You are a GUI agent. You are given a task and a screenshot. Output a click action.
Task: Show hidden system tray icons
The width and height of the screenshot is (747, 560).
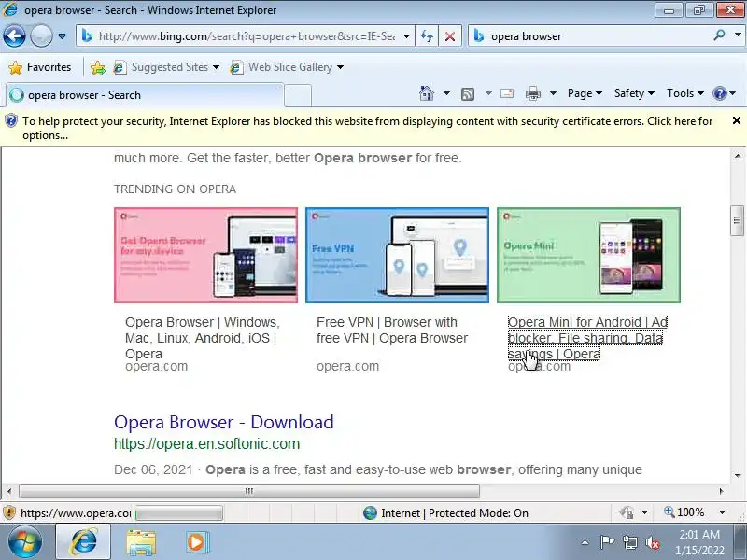[585, 542]
